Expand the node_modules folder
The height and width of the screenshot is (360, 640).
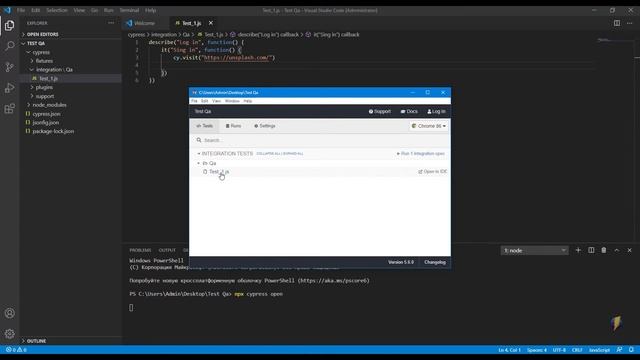pyautogui.click(x=49, y=105)
